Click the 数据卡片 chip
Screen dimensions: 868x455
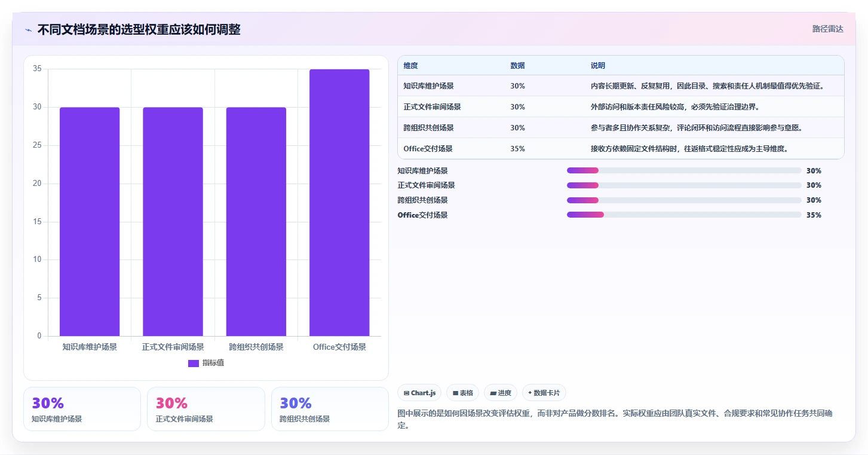coord(544,393)
